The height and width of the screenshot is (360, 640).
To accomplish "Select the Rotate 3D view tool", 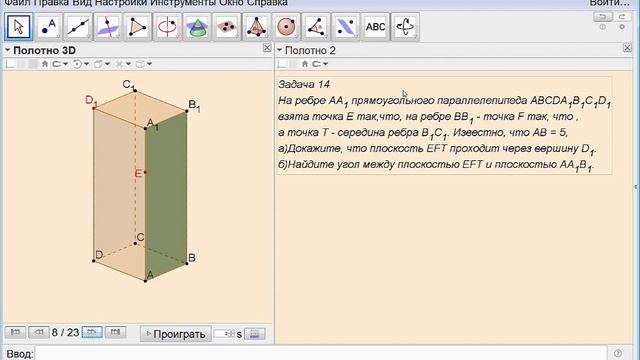I will [405, 27].
